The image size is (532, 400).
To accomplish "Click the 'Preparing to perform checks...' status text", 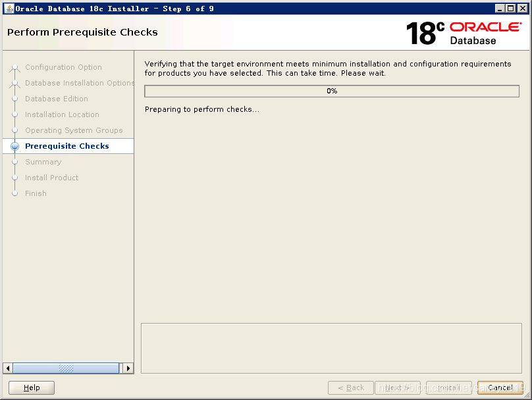I will click(202, 109).
